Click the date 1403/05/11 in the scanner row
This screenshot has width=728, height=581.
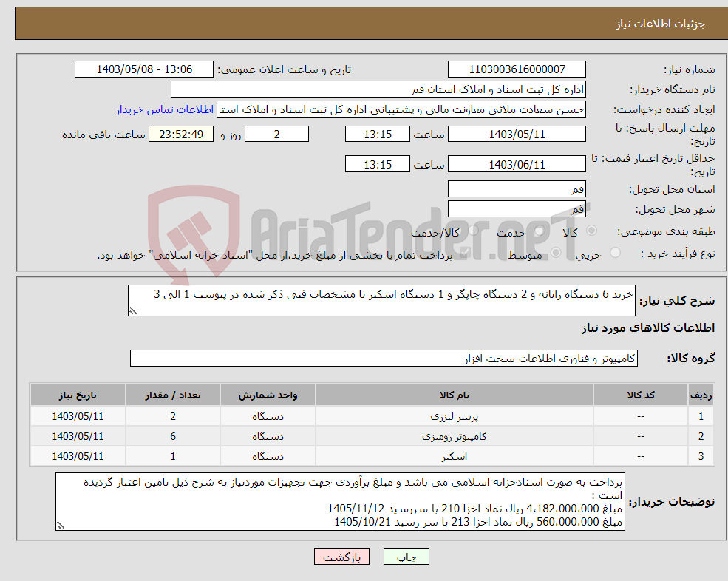[x=78, y=457]
